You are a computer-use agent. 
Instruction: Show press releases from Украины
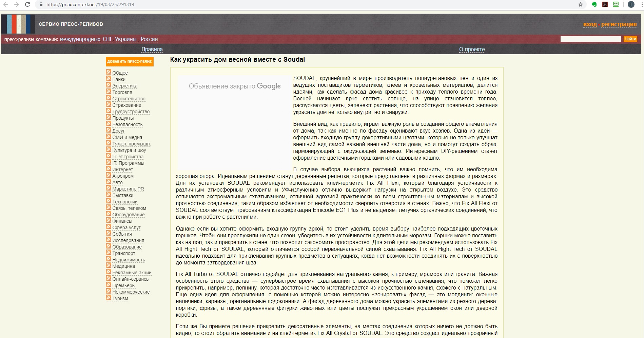(125, 39)
